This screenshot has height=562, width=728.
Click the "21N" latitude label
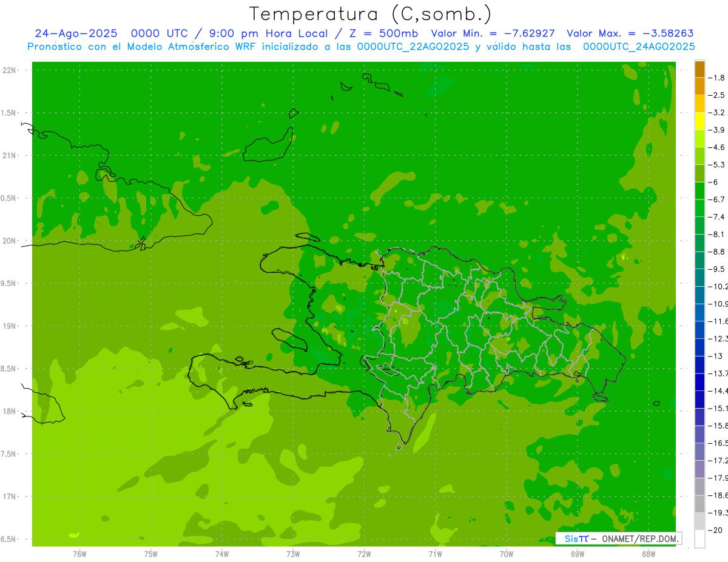(x=10, y=155)
